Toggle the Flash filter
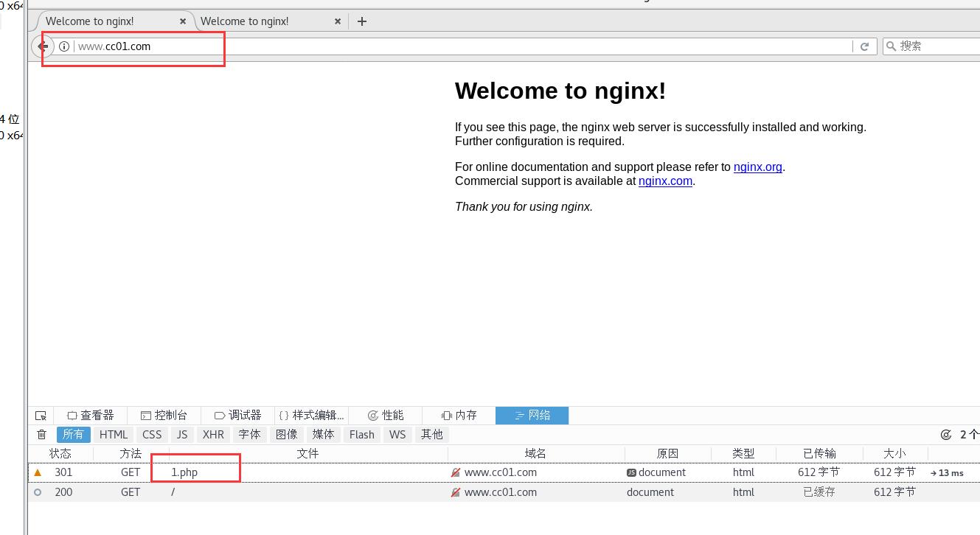The width and height of the screenshot is (980, 535). (x=362, y=435)
